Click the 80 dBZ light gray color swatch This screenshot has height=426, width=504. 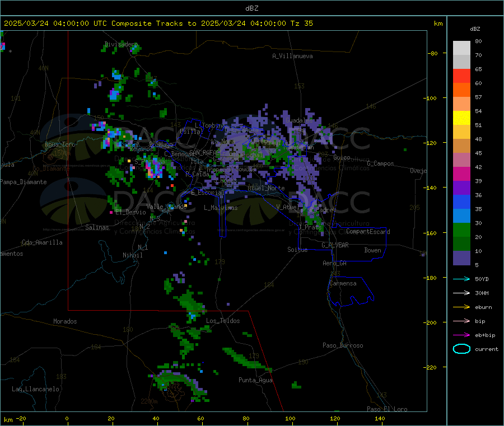click(x=461, y=48)
